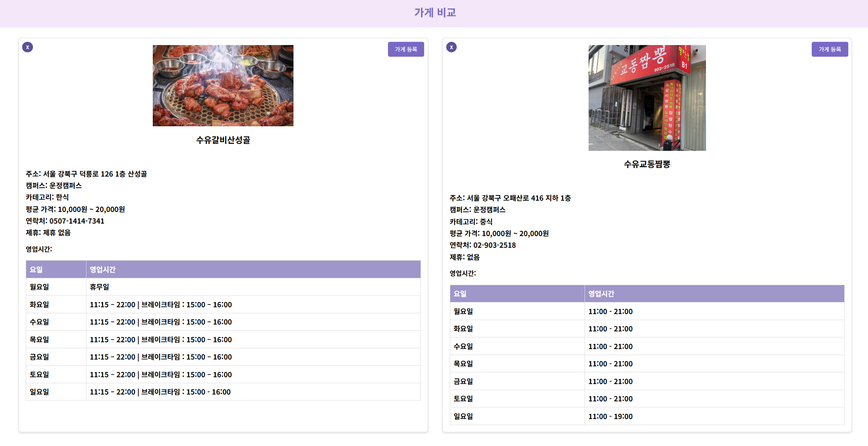Select 토요일 row in left hours table
Screen dimensions: 868x446
160,374
